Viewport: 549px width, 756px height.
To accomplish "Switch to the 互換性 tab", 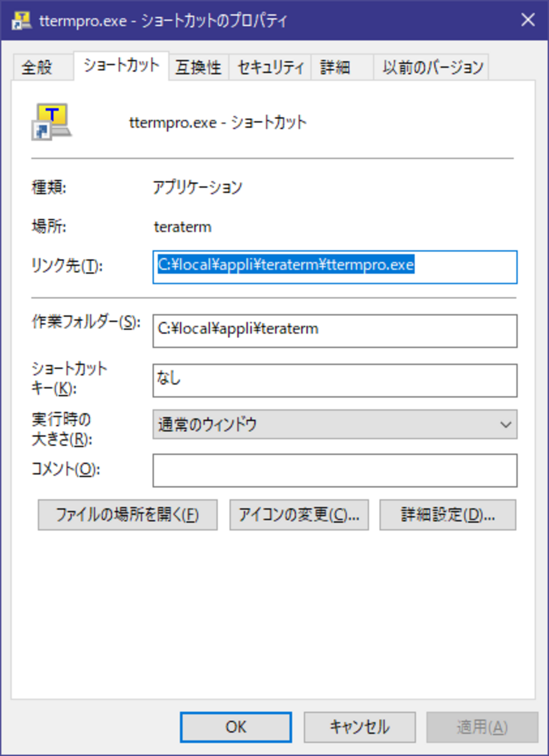I will click(198, 68).
